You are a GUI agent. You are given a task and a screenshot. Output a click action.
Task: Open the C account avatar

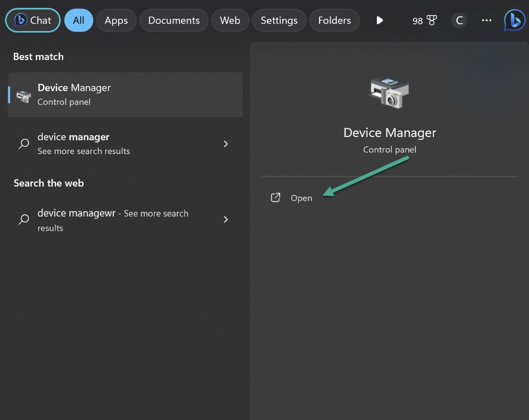[x=459, y=20]
